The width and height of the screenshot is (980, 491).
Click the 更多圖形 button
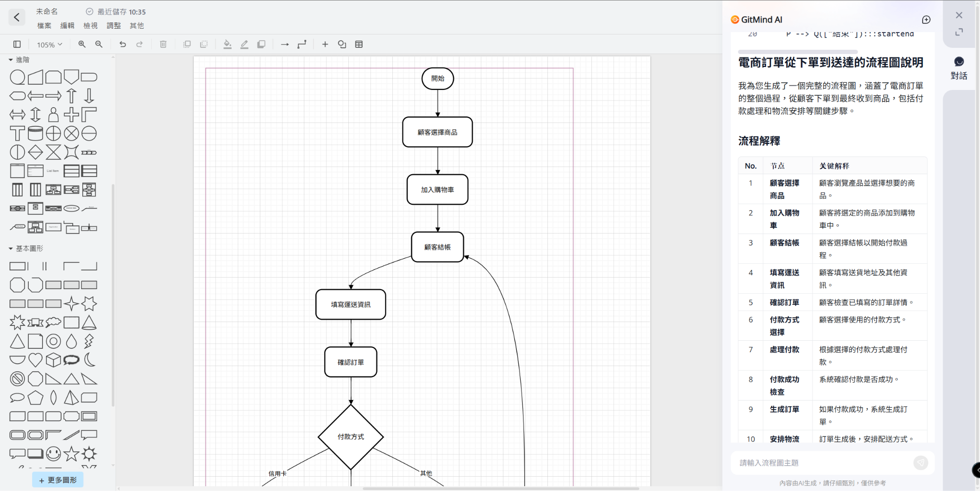tap(58, 480)
